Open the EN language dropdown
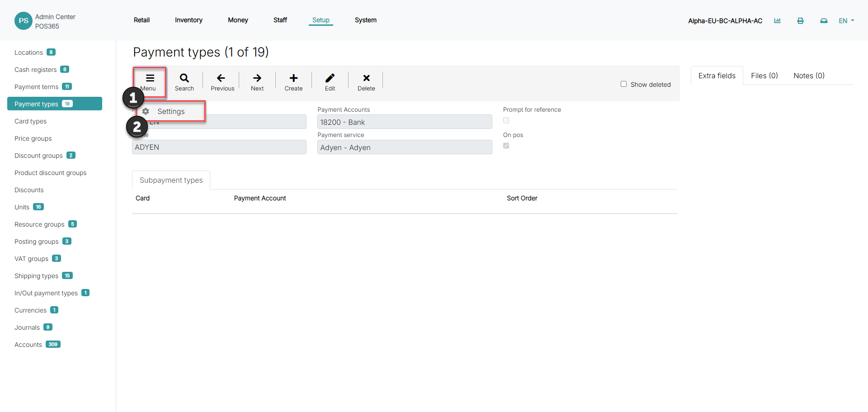Screen dimensions: 868x412 point(846,21)
